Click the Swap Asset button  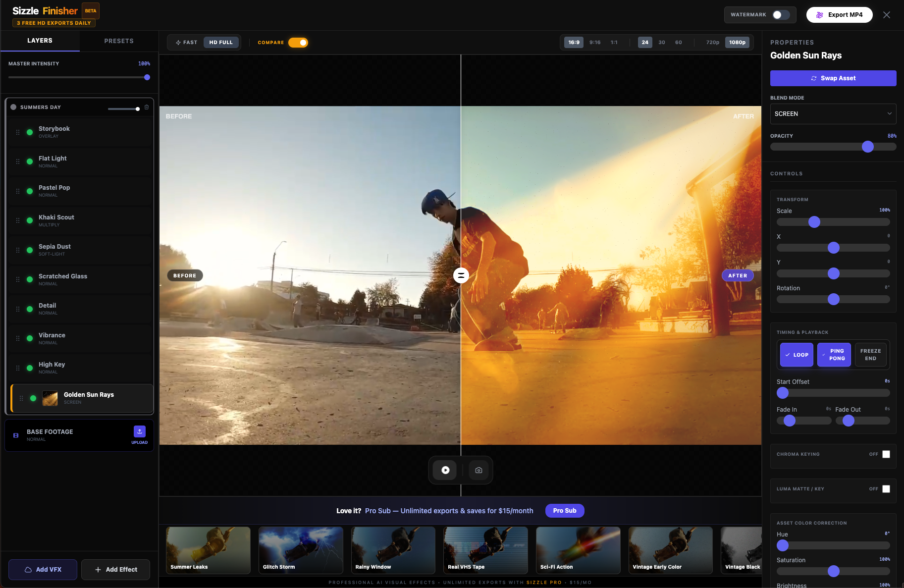[x=833, y=78]
